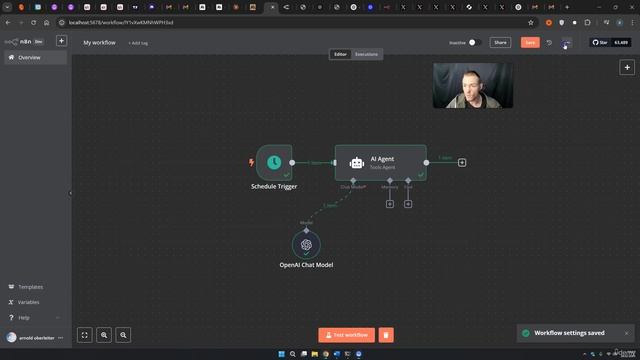The height and width of the screenshot is (360, 640).
Task: Open File Explorer from the taskbar
Action: point(315,354)
